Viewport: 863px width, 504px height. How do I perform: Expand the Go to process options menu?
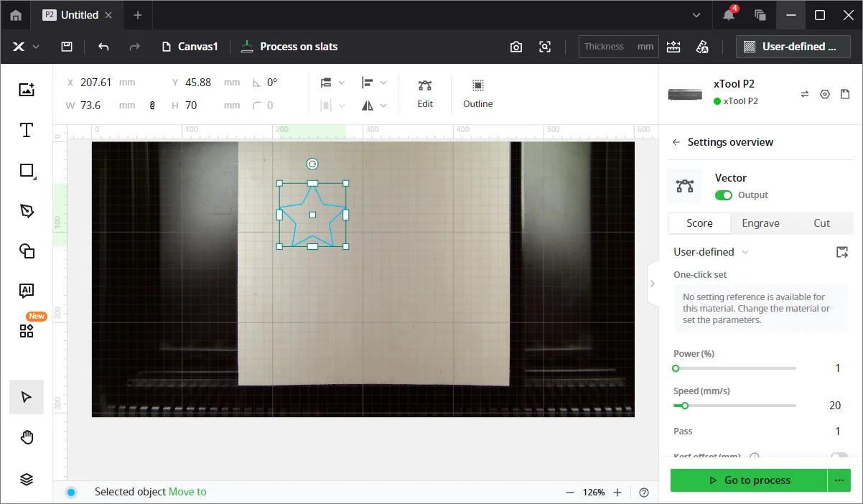(x=839, y=480)
